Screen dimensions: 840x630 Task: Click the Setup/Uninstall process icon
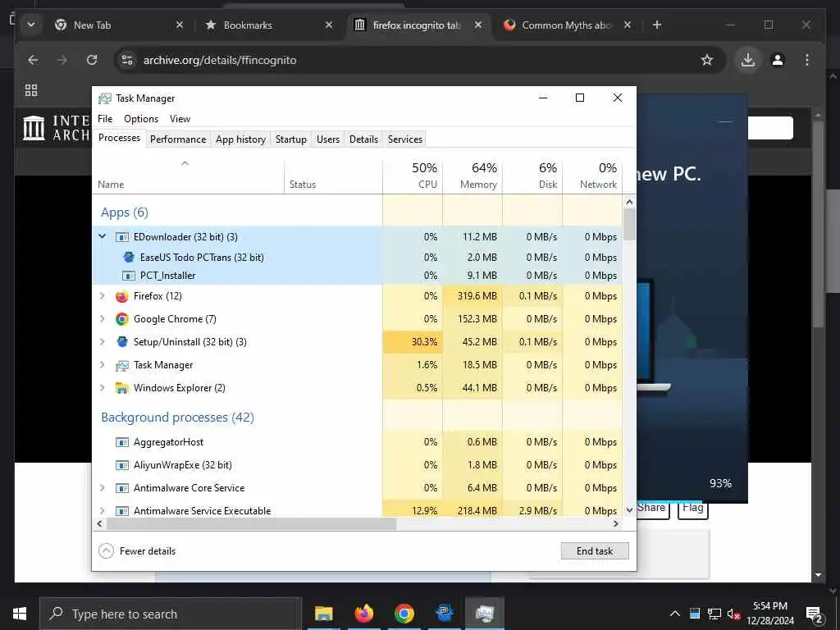coord(122,342)
